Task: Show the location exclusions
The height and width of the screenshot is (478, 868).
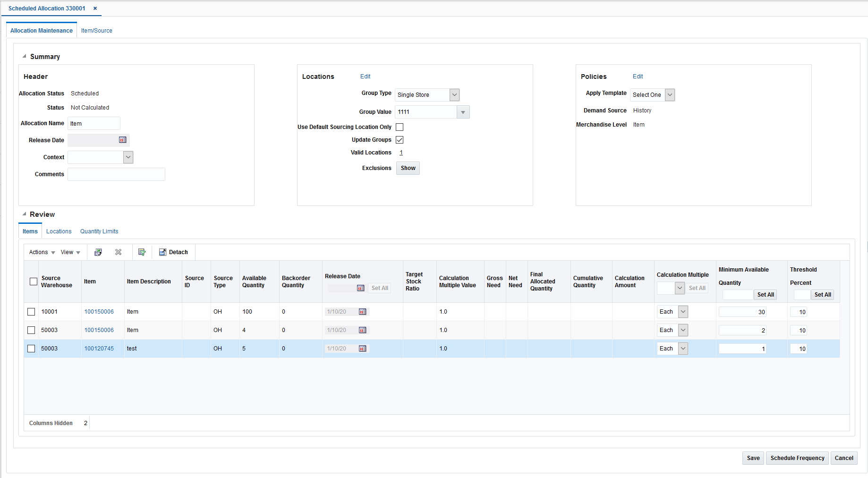Action: coord(407,168)
